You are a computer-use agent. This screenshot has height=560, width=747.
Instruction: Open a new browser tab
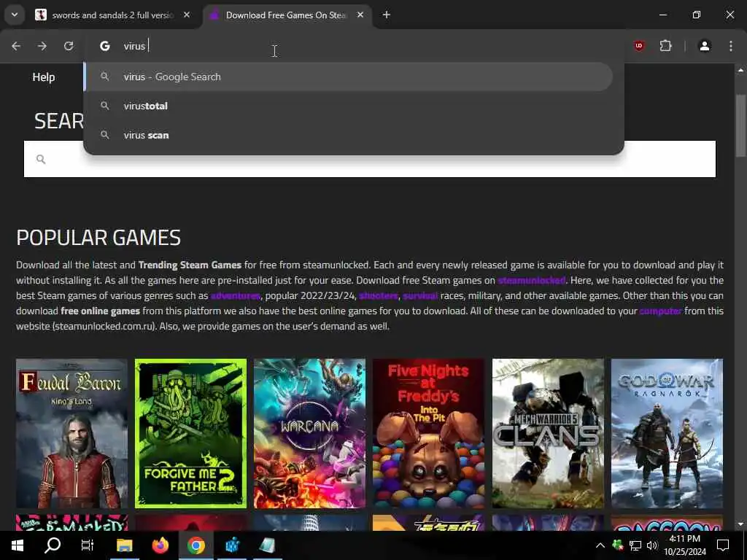tap(387, 15)
